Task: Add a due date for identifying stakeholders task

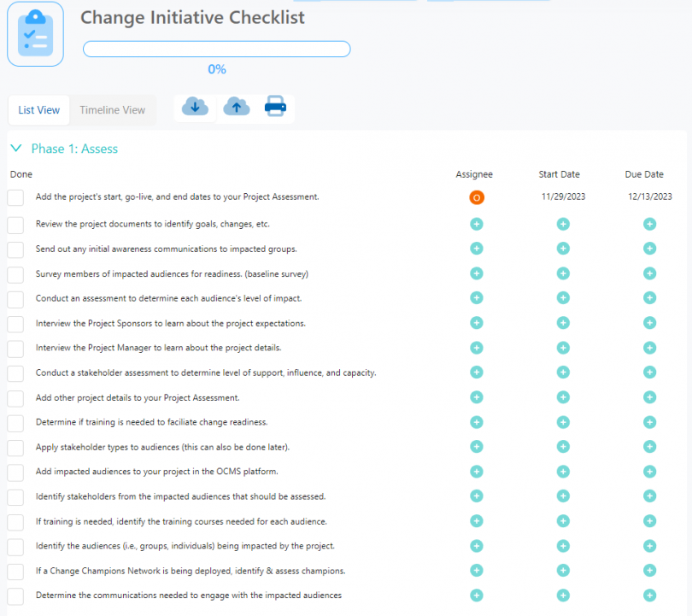Action: (649, 496)
